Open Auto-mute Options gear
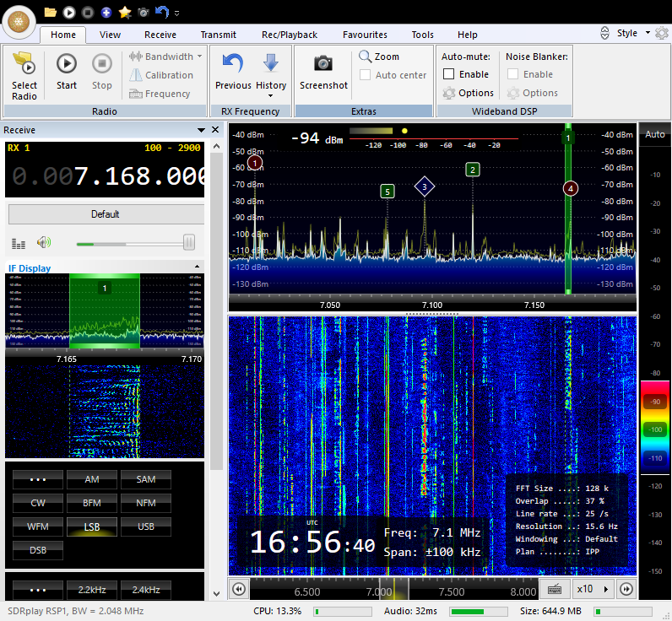Viewport: 672px width, 621px height. click(x=449, y=93)
